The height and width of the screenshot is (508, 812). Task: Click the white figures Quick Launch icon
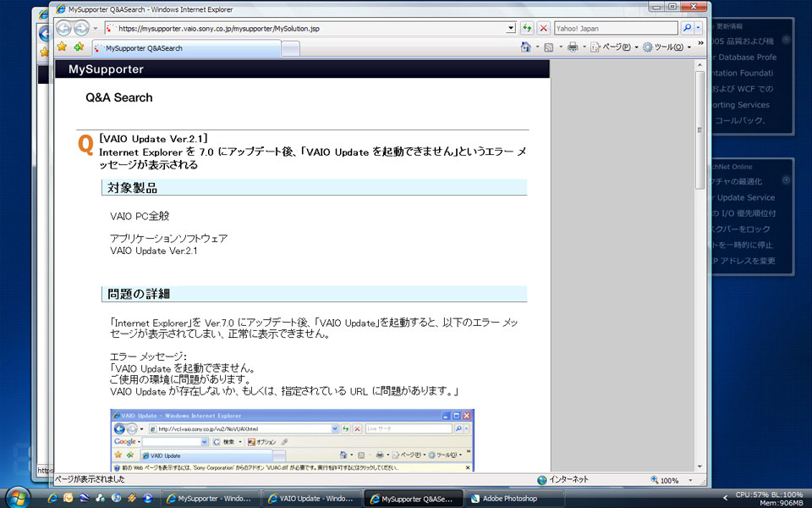(x=100, y=498)
